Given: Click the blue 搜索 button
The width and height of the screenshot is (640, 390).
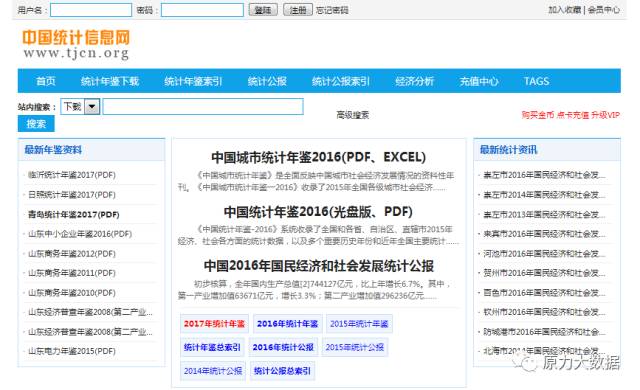Looking at the screenshot, I should [36, 124].
